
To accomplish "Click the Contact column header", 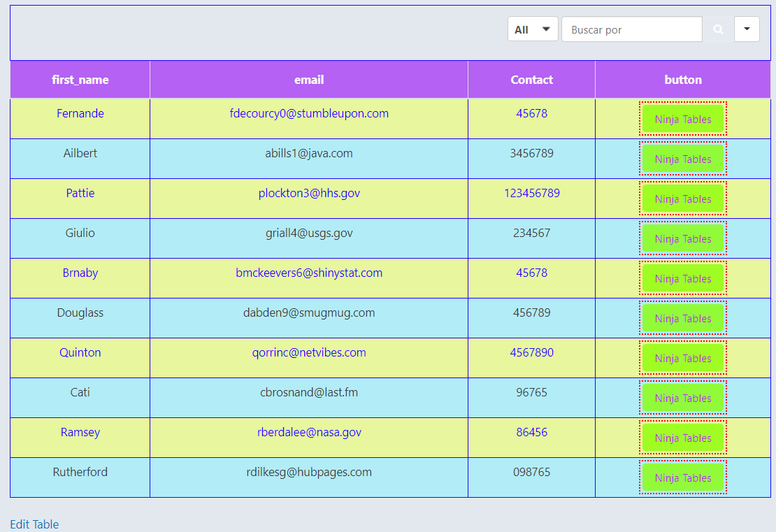I will click(531, 79).
